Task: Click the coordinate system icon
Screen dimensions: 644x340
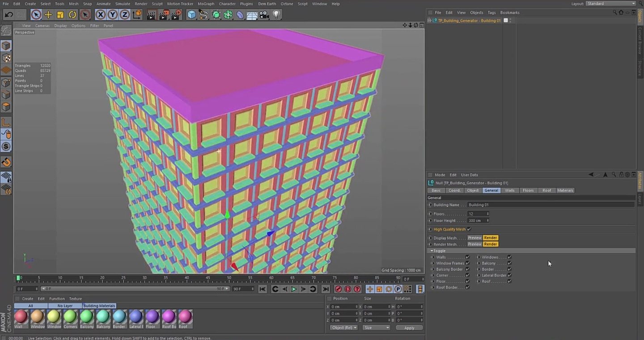Action: [x=137, y=15]
